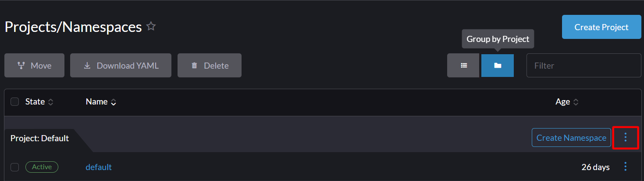Switch to flat list view icon
This screenshot has width=644, height=181.
pos(463,66)
